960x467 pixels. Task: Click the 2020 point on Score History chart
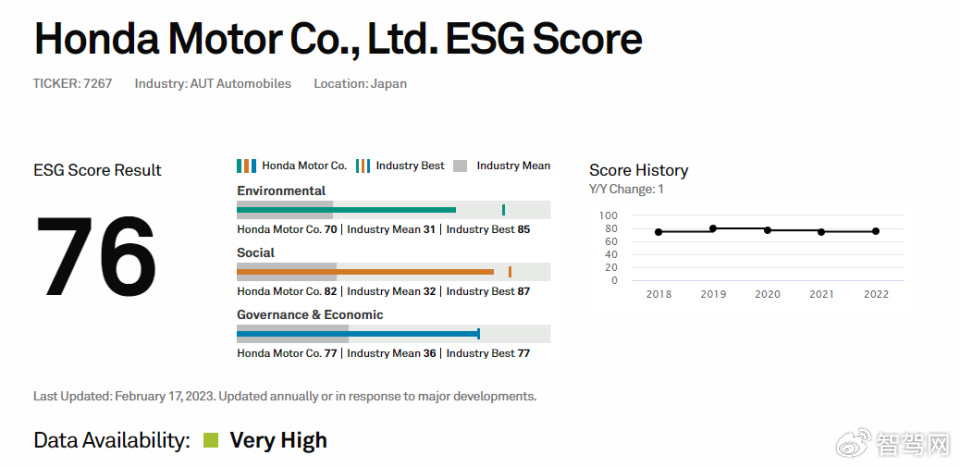pyautogui.click(x=767, y=230)
